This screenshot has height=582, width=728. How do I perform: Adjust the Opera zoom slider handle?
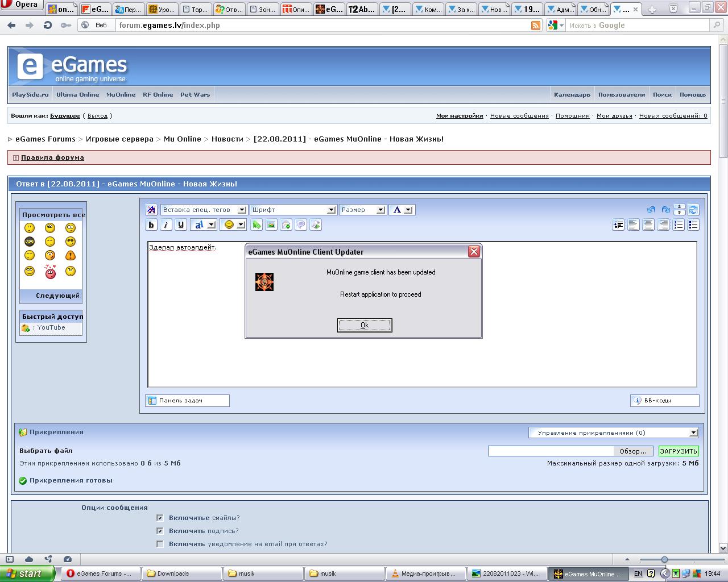(664, 560)
